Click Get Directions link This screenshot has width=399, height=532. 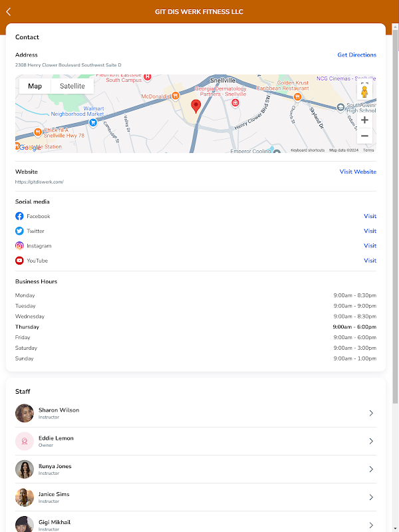(x=356, y=55)
